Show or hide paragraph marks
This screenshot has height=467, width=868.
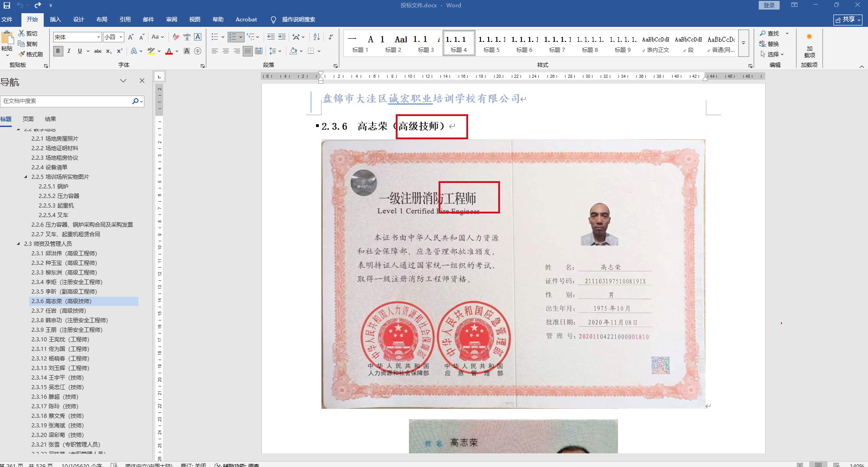331,37
